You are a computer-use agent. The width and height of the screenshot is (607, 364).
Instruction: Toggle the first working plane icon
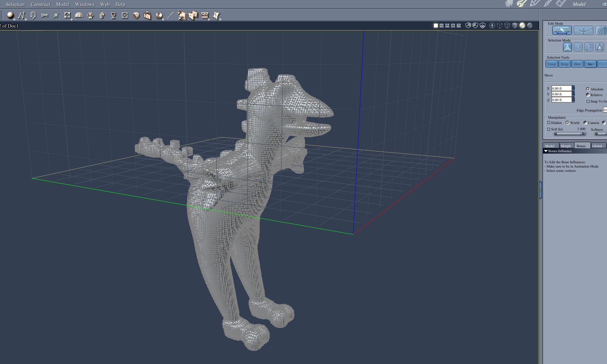pyautogui.click(x=468, y=25)
